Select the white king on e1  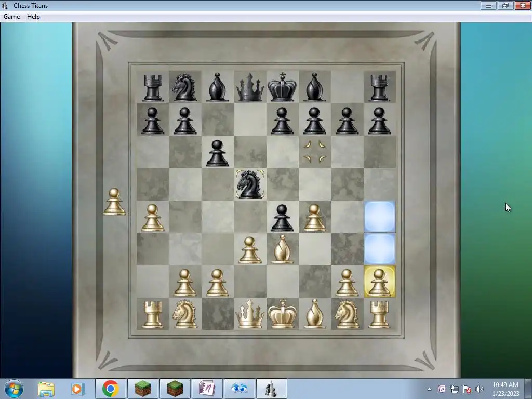tap(282, 314)
